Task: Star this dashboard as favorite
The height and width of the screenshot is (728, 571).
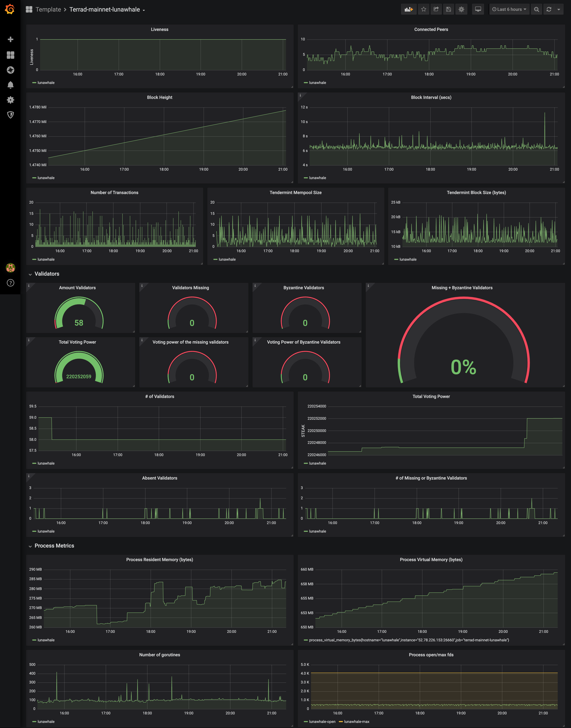Action: [423, 9]
